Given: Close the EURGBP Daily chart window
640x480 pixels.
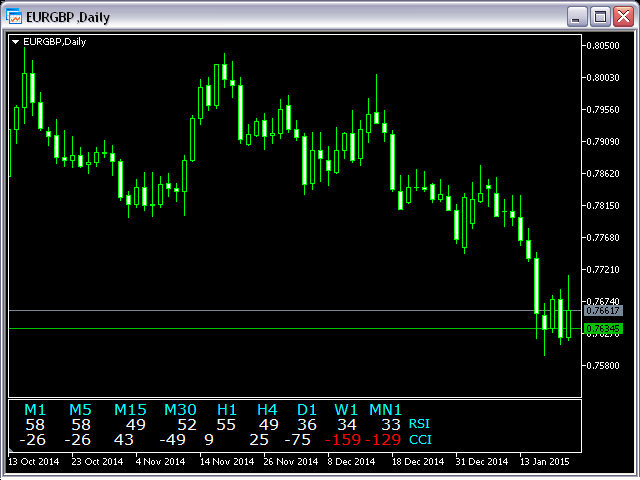Looking at the screenshot, I should tap(623, 17).
